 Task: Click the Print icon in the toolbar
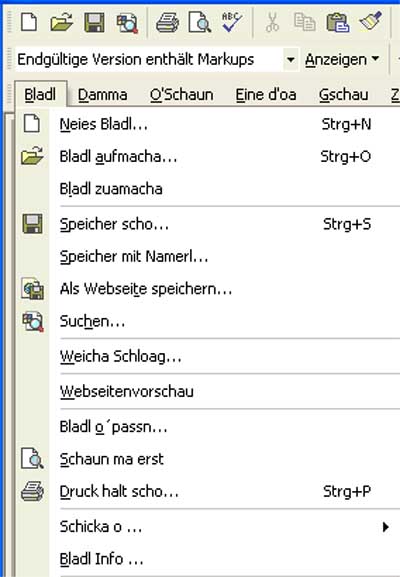click(x=167, y=22)
